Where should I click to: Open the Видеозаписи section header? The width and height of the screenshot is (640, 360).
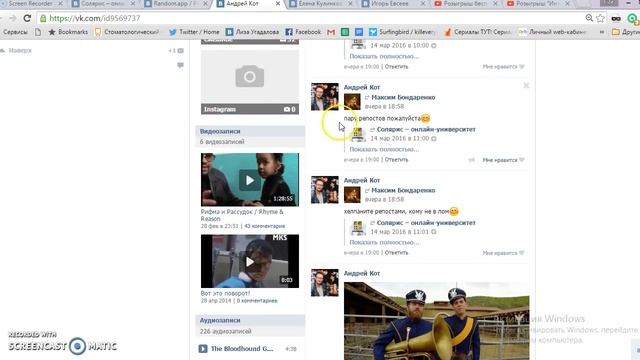point(250,131)
